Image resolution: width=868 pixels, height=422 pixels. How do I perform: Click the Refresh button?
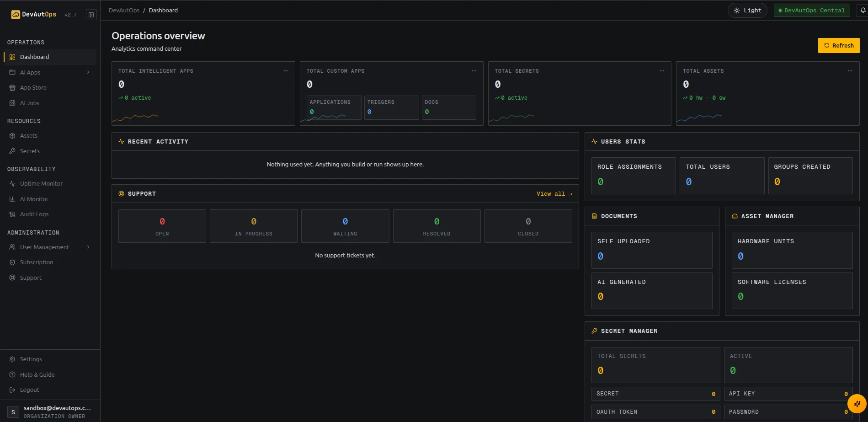click(839, 45)
